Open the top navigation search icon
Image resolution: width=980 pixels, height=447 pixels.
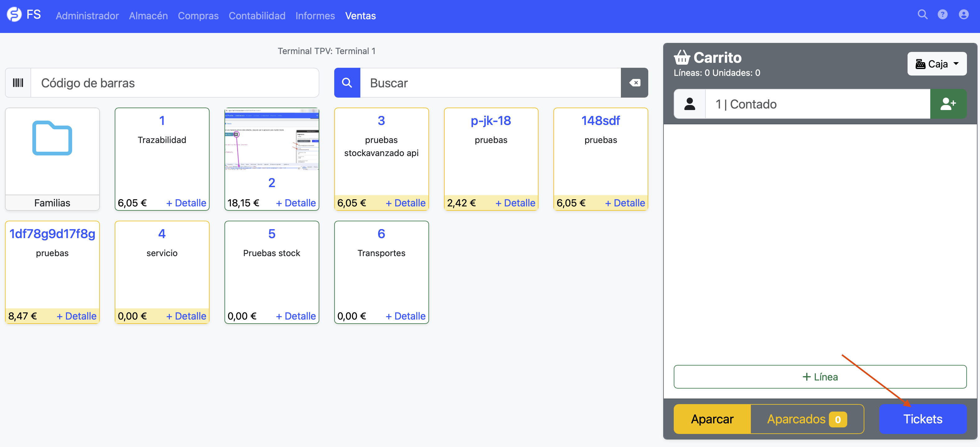pyautogui.click(x=922, y=15)
